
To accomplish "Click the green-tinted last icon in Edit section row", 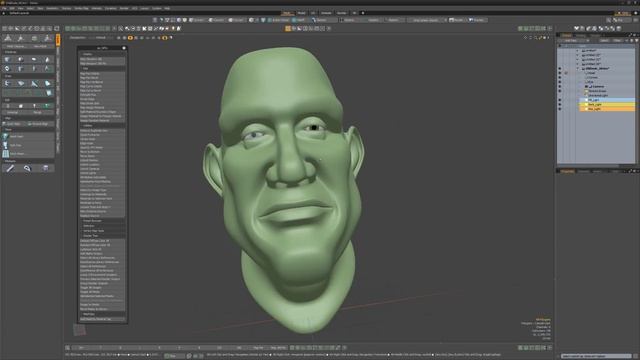I will pos(47,106).
